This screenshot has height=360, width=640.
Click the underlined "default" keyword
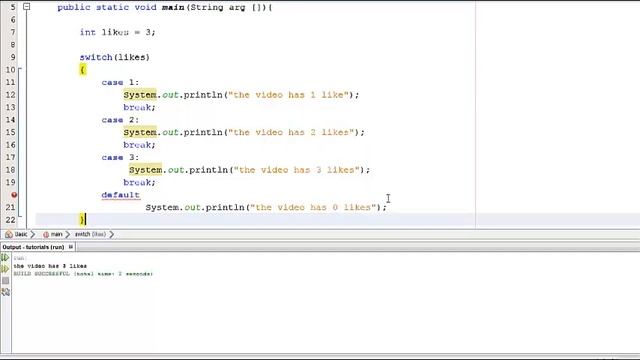tap(121, 195)
